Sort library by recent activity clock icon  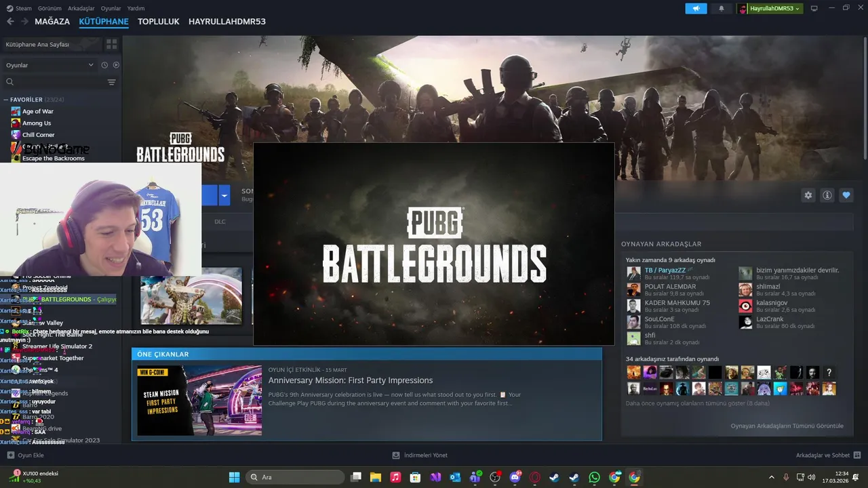click(104, 65)
